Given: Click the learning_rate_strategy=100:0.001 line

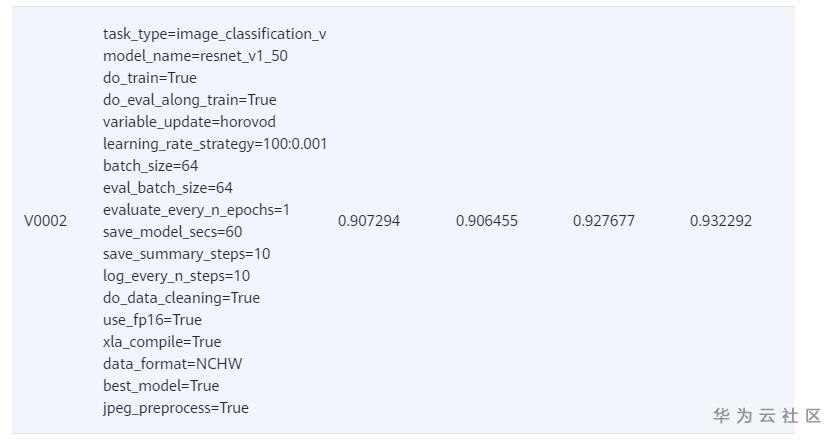Looking at the screenshot, I should click(214, 144).
